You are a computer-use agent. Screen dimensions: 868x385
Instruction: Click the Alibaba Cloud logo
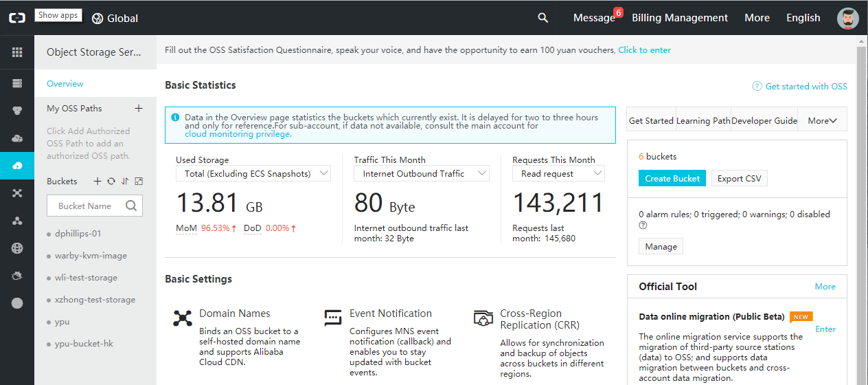tap(17, 18)
